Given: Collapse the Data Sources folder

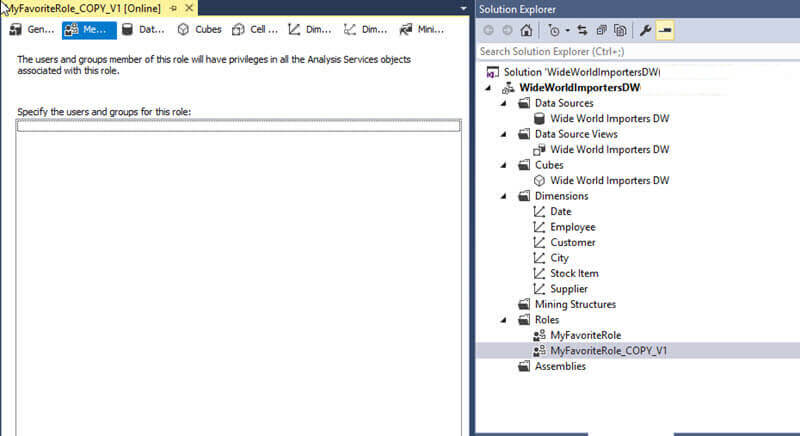Looking at the screenshot, I should point(504,104).
